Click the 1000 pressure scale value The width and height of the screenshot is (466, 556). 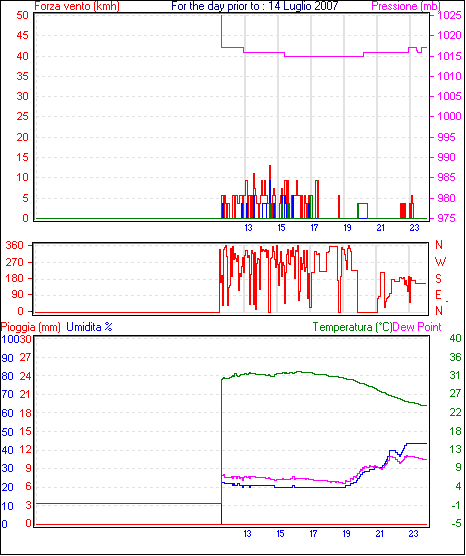[x=449, y=116]
